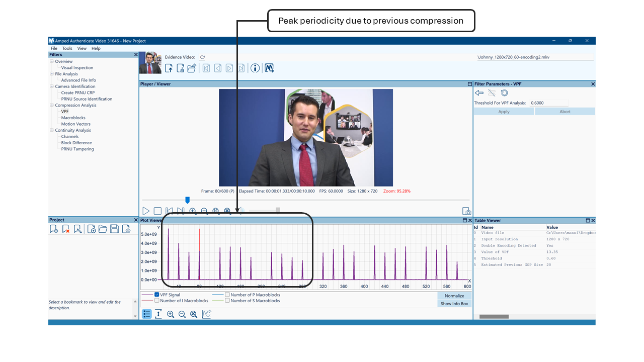Collapse the Compression Analysis tree branch
Viewport: 644px width, 362px height.
pos(52,105)
